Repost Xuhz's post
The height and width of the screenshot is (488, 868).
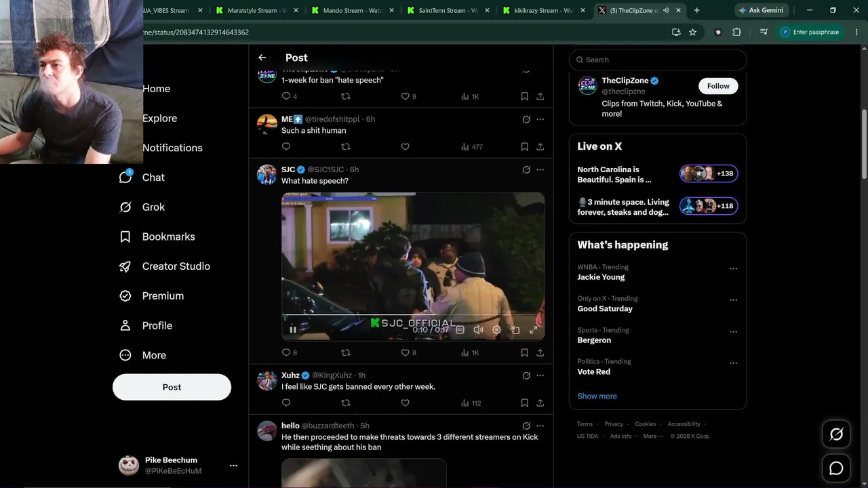click(346, 403)
